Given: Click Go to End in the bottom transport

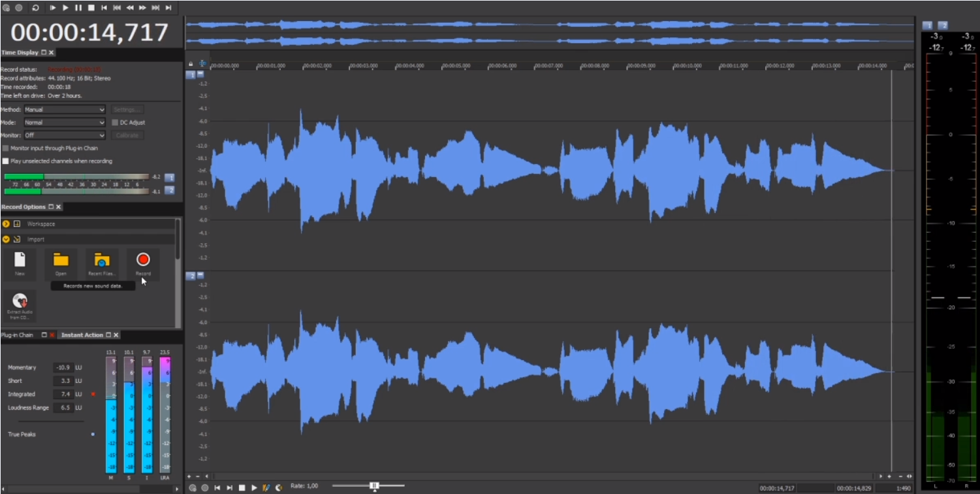Looking at the screenshot, I should [229, 487].
